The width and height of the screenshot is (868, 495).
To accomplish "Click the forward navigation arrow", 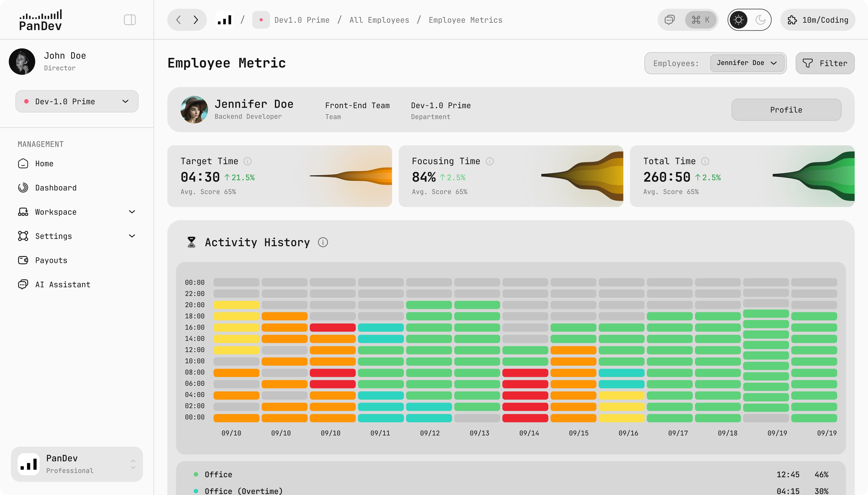I will [x=196, y=20].
